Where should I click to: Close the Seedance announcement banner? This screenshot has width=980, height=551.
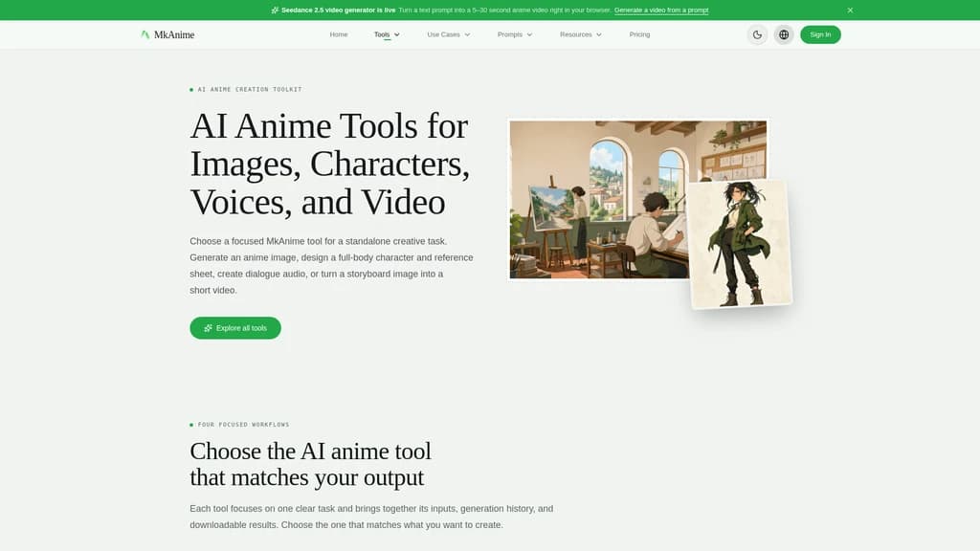coord(850,10)
